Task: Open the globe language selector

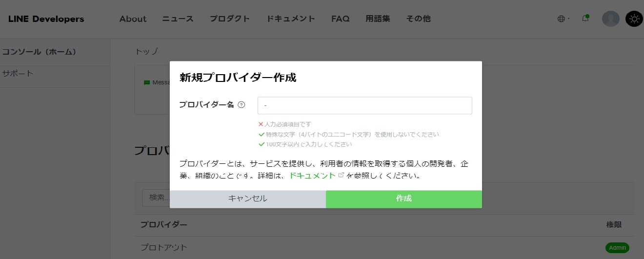Action: click(x=563, y=19)
